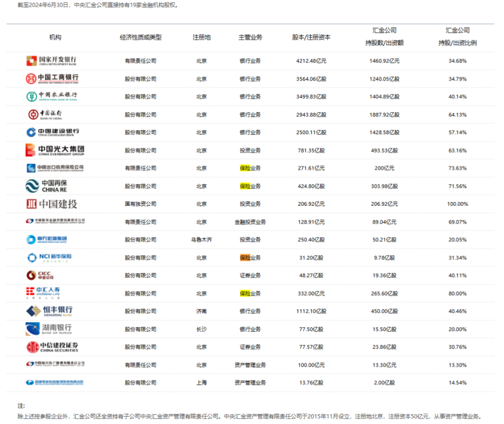Select the 中汇人寿 logo
504x424 pixels.
43,293
